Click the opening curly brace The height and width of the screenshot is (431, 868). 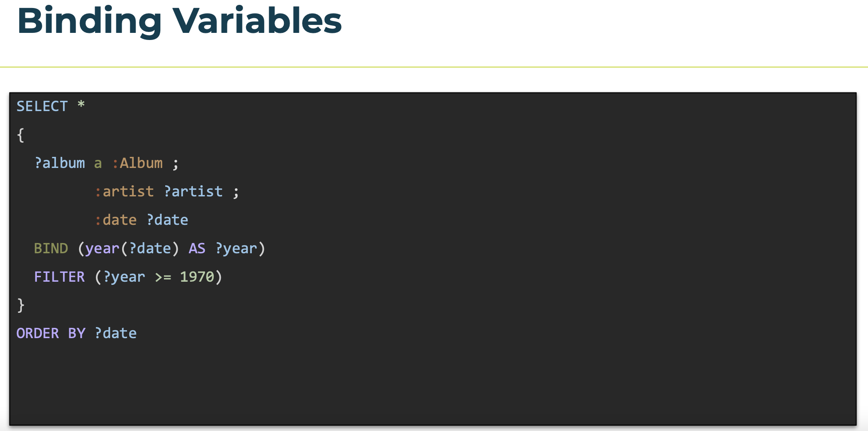(x=20, y=135)
